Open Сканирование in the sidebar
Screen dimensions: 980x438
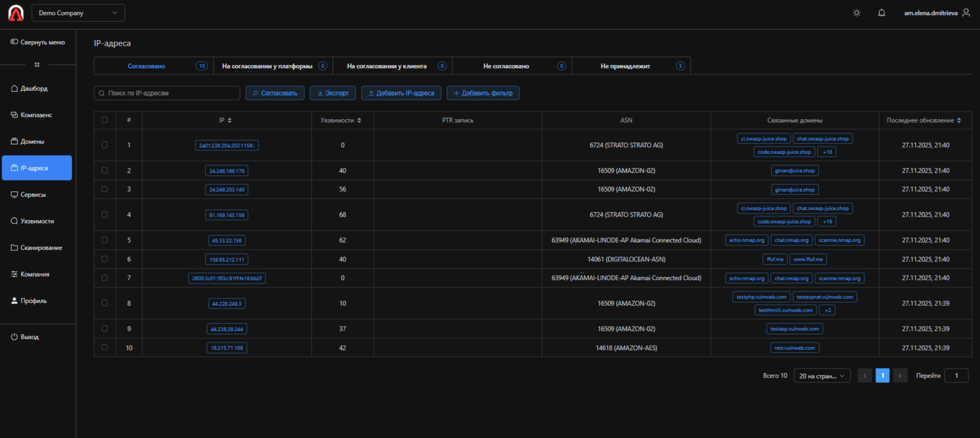(x=37, y=247)
